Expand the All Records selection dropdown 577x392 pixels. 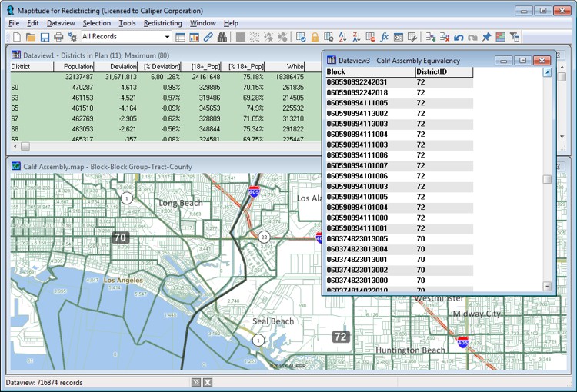(167, 37)
